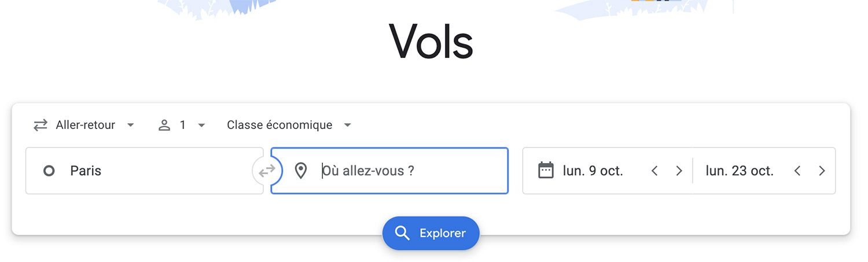Image resolution: width=868 pixels, height=262 pixels.
Task: Expand the Aller-retour trip type arrow
Action: point(131,125)
